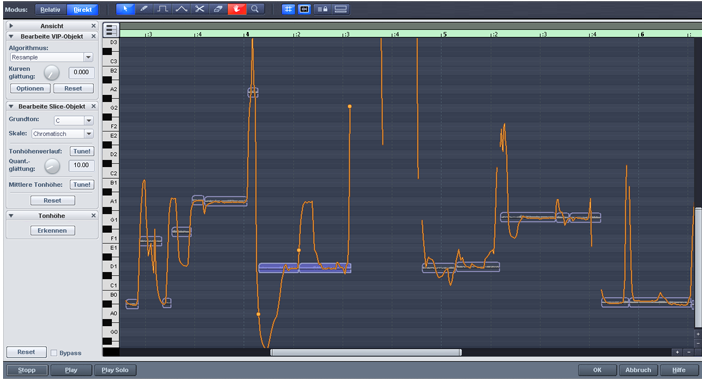Toggle the grid snap button
The height and width of the screenshot is (379, 702).
(288, 9)
